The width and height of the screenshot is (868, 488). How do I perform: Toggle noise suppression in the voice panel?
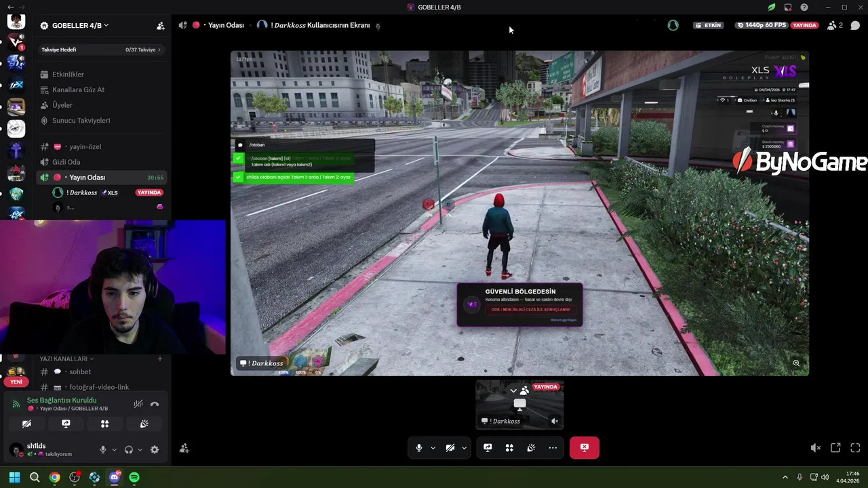coord(138,404)
